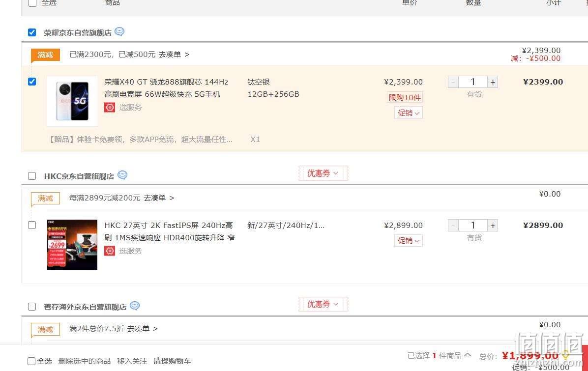Click 选服务 under 荣耀X40 GT

click(x=130, y=108)
